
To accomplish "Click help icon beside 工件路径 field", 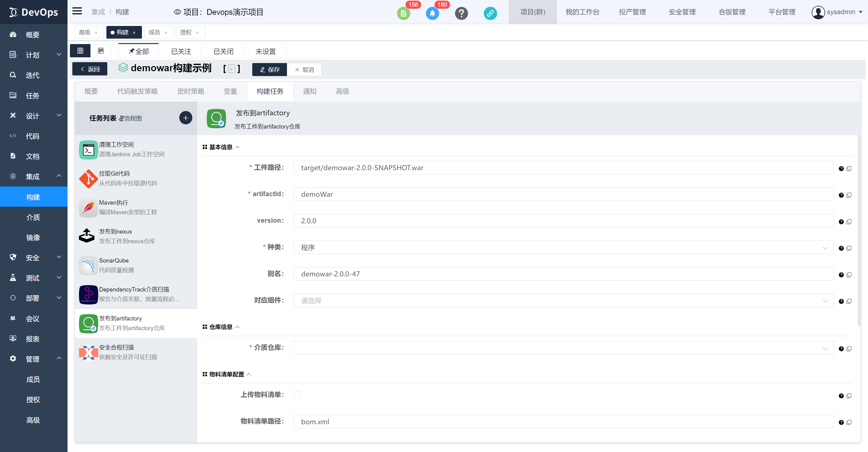I will click(841, 168).
